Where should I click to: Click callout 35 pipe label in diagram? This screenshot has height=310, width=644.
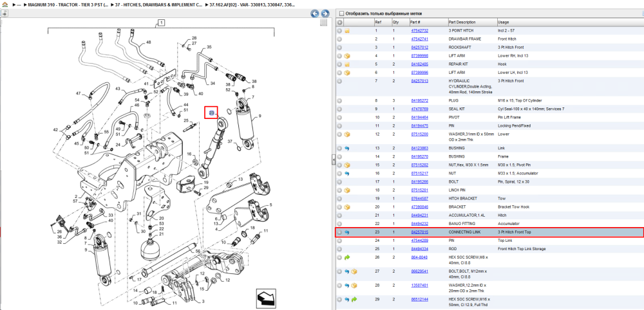tap(209, 47)
